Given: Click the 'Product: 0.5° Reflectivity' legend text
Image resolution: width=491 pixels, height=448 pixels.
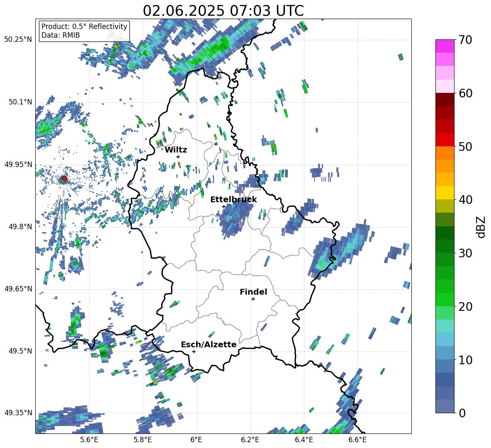Looking at the screenshot, I should 84,27.
